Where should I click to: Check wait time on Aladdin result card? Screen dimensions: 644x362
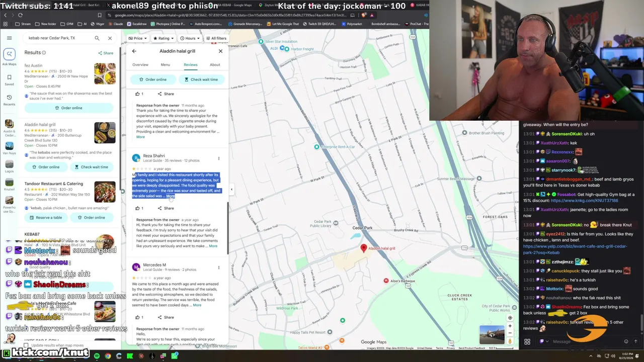pos(91,167)
